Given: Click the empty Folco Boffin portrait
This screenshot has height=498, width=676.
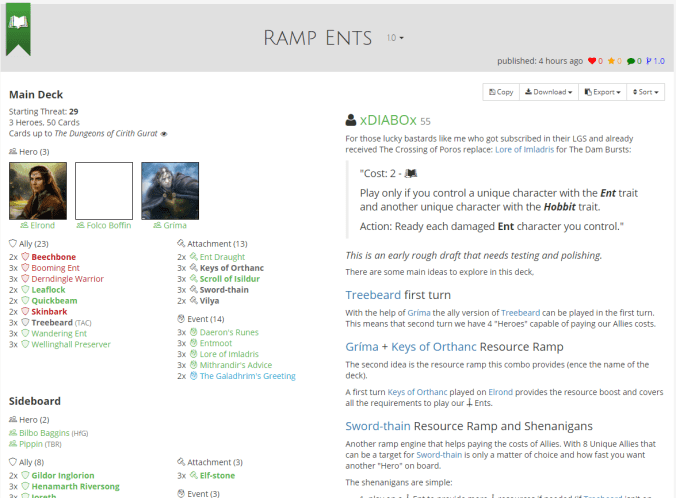Looking at the screenshot, I should [x=104, y=191].
